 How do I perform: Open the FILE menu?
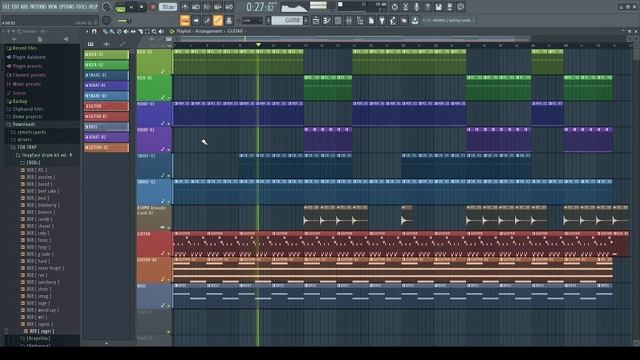tap(6, 7)
